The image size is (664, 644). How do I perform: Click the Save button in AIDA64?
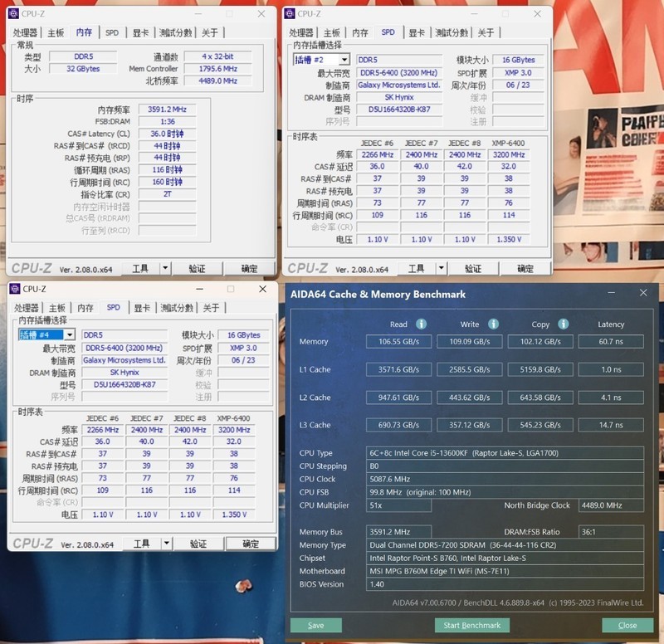(315, 625)
